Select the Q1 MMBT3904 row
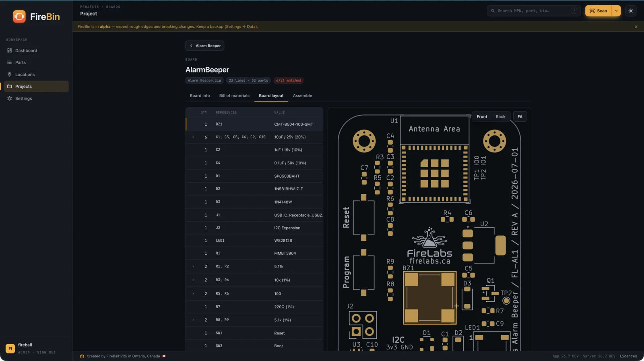 point(254,253)
